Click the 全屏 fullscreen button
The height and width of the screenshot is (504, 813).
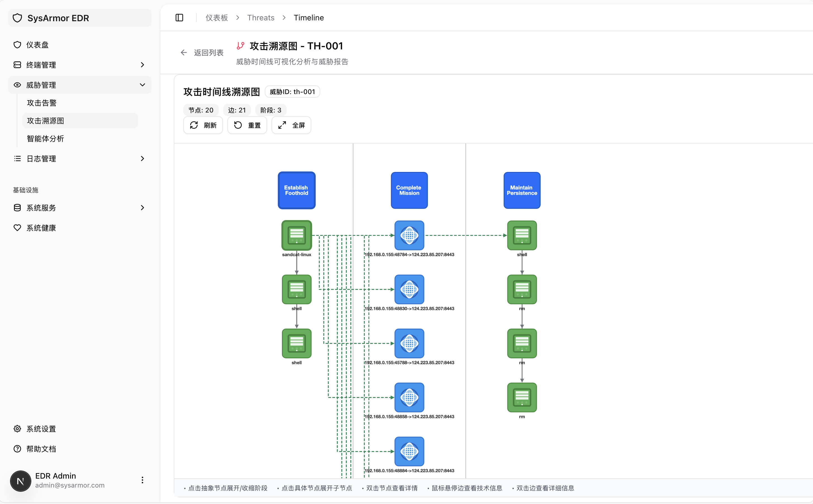pos(291,125)
